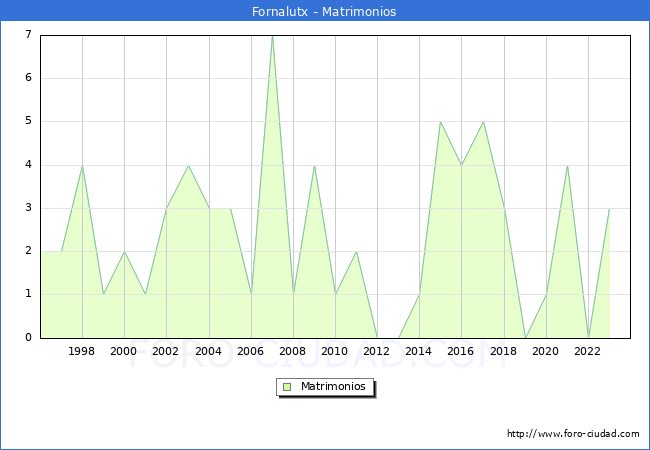Viewport: 650px width, 450px height.
Task: Click the 2016 x-axis label
Action: tap(461, 351)
